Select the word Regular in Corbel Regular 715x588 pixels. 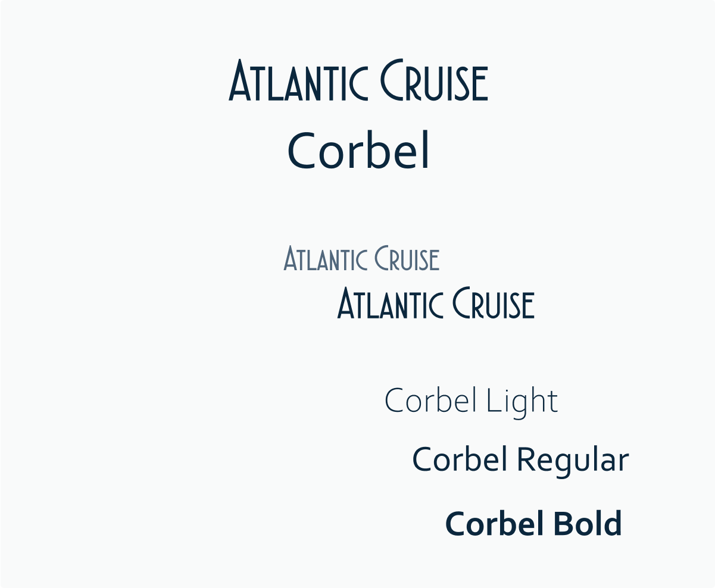(573, 461)
